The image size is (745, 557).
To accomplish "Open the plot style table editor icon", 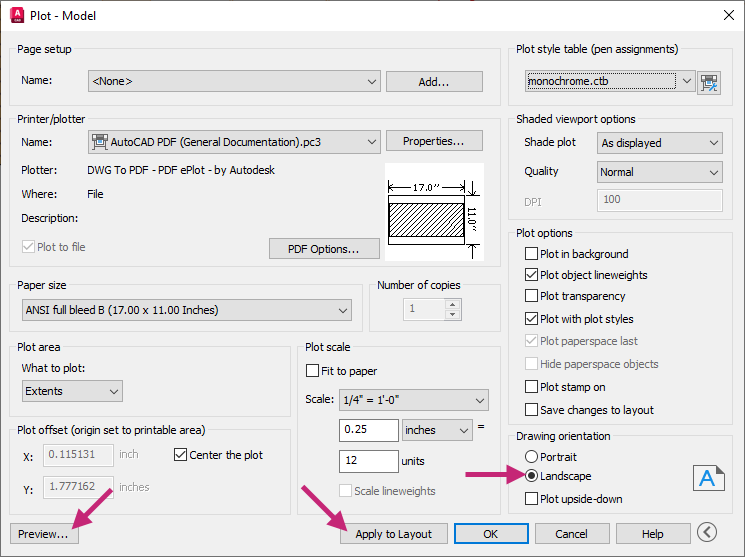I will [x=708, y=83].
